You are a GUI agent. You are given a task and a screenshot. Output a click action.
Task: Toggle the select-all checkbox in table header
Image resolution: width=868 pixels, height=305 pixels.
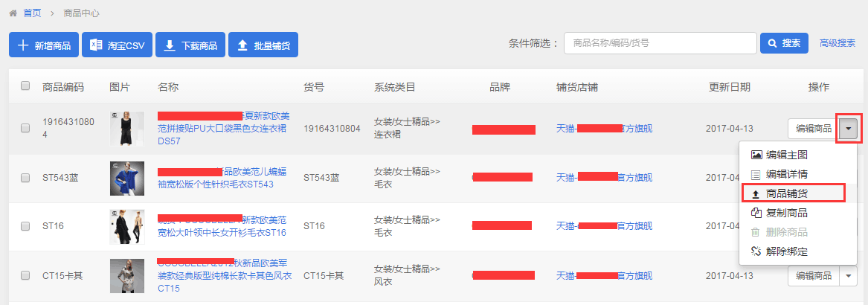point(25,86)
